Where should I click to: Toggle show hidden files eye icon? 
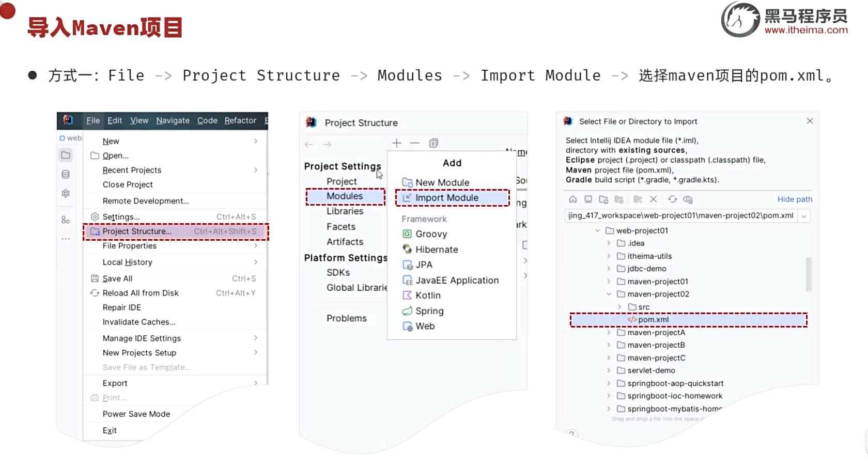pyautogui.click(x=688, y=199)
